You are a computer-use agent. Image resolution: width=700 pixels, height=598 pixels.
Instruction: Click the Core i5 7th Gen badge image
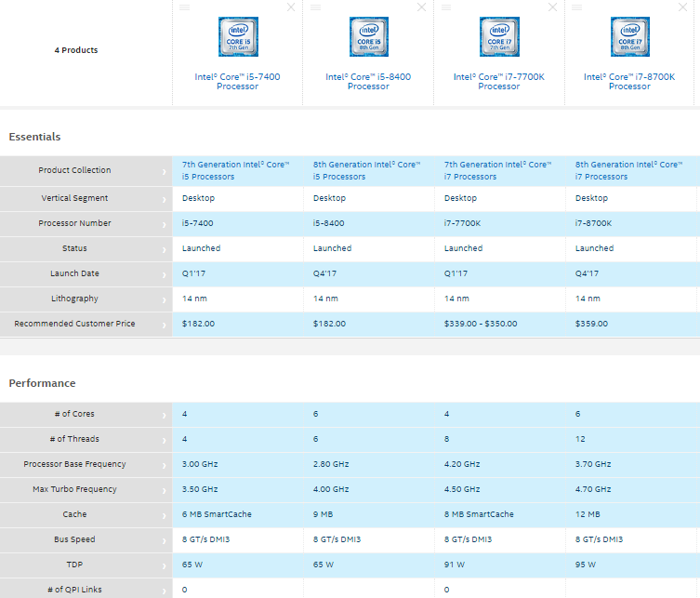tap(238, 36)
